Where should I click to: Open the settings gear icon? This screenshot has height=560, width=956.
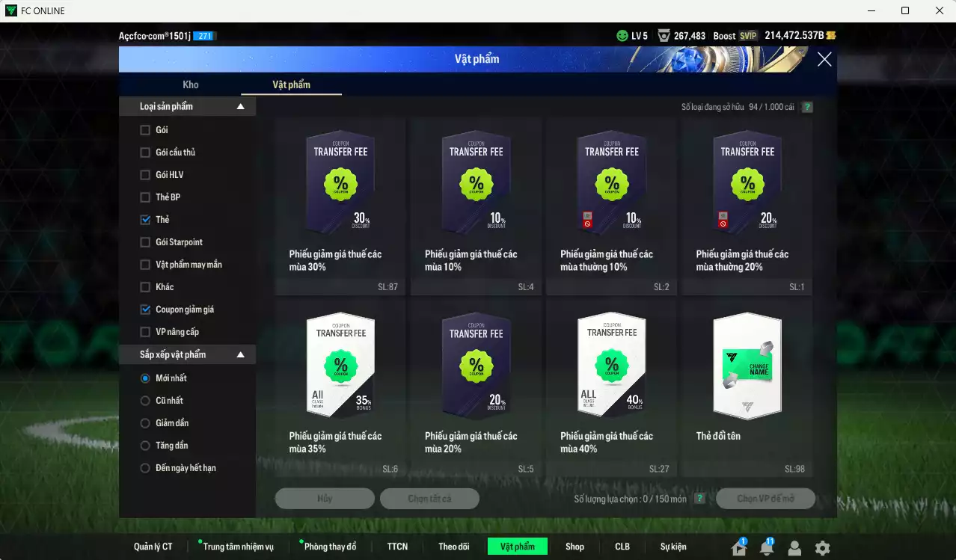[x=822, y=548]
